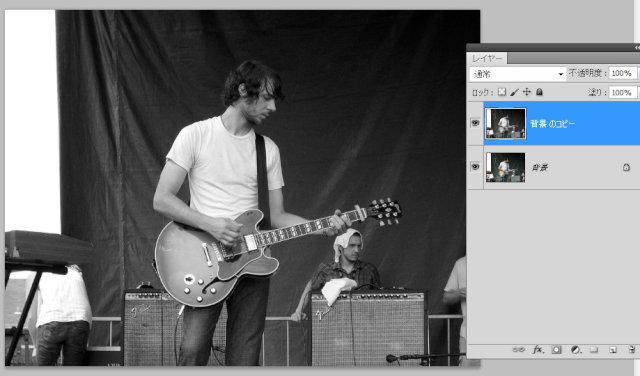
Task: Lock all padlock icon in ロック row
Action: 539,92
